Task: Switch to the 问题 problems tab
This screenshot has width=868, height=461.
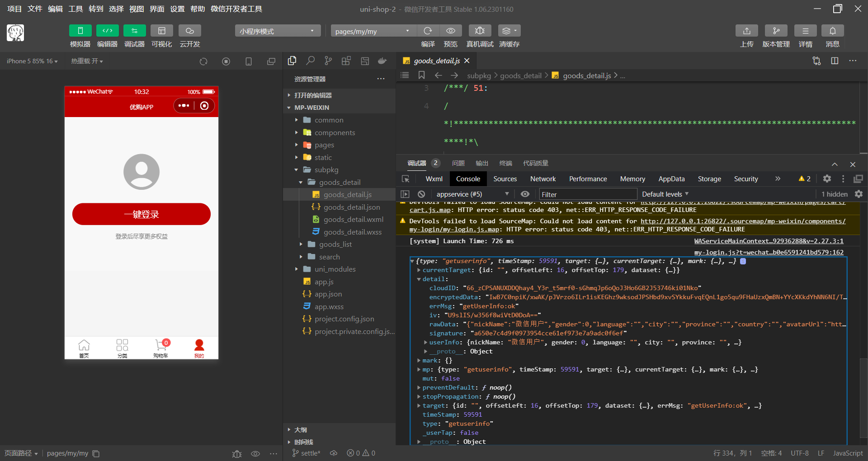Action: [458, 163]
